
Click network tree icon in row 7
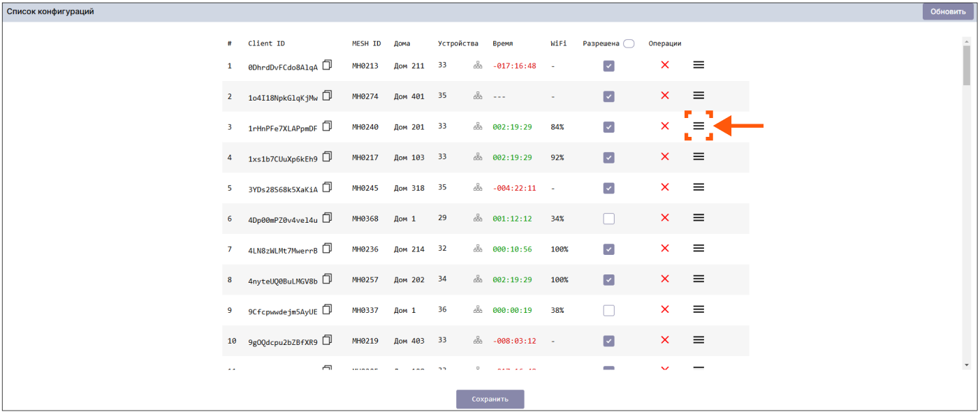click(x=478, y=249)
